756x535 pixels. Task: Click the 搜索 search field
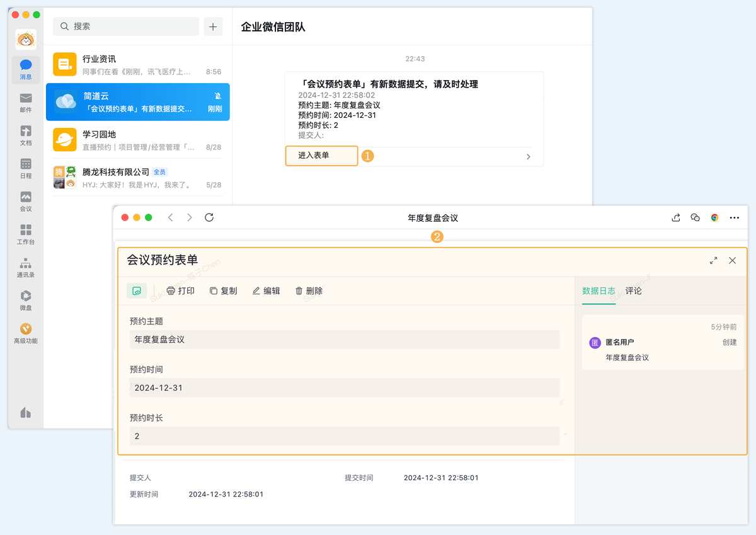tap(126, 26)
